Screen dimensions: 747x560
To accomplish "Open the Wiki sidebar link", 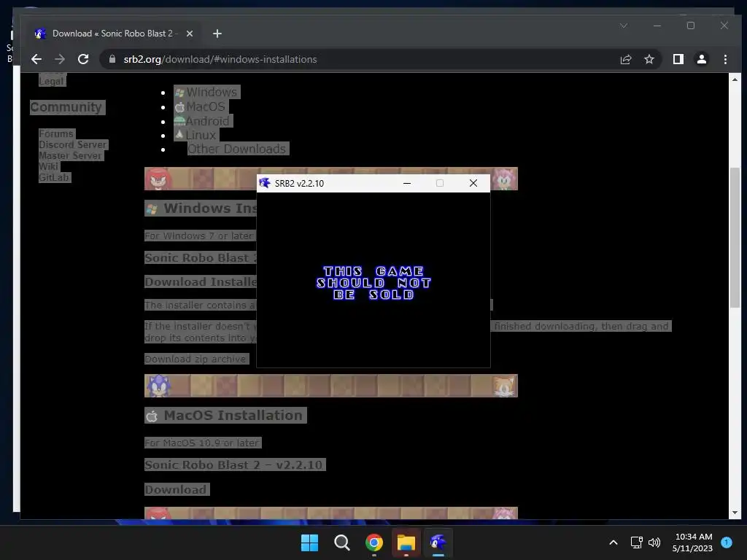I will [49, 167].
